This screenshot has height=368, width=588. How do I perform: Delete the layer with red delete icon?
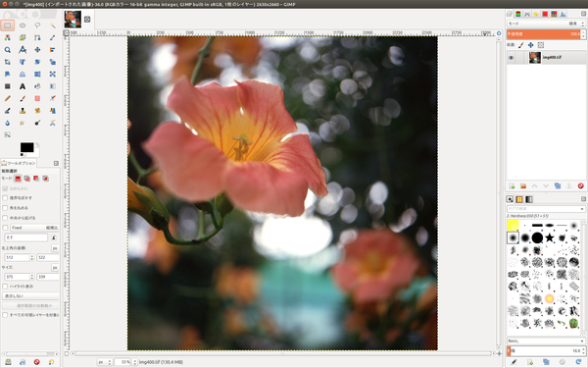pos(580,185)
